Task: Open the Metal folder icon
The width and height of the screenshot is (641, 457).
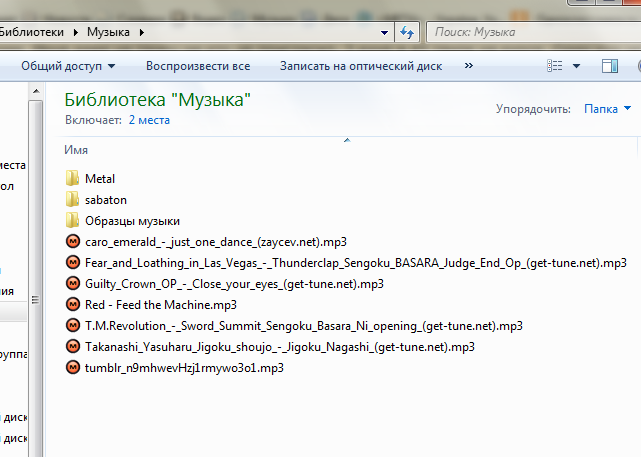Action: point(72,178)
